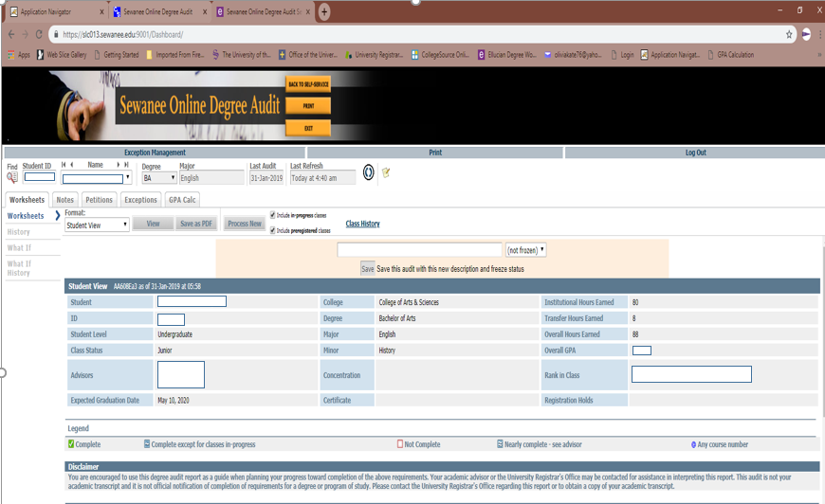Screen dimensions: 825x504
Task: Toggle Include in-progress classes checkbox
Action: [273, 215]
